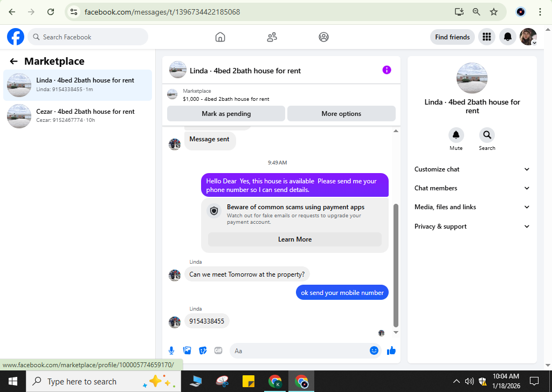Bookmark this tab star icon
The image size is (552, 392).
point(494,12)
